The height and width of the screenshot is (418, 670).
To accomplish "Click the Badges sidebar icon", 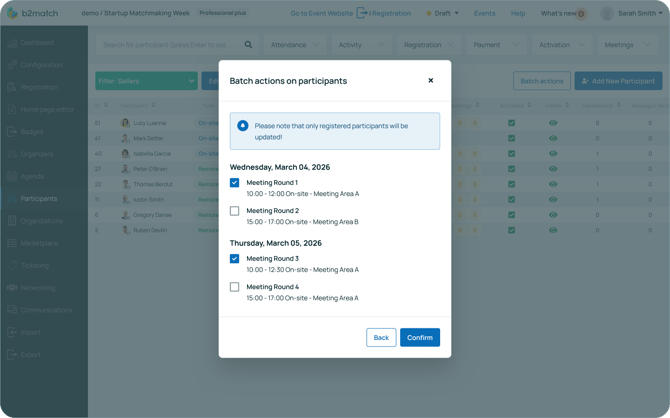I will (12, 132).
